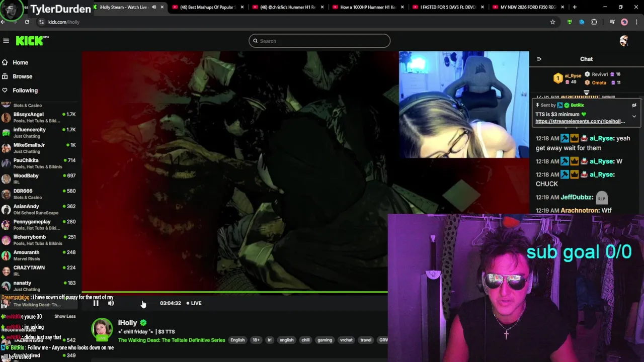Open the browser extensions puzzle icon

[594, 22]
